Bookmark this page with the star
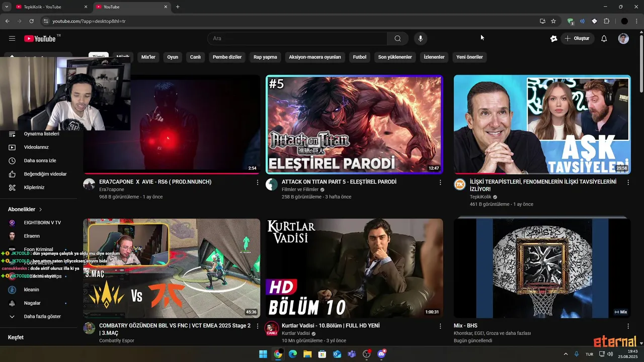 (553, 21)
